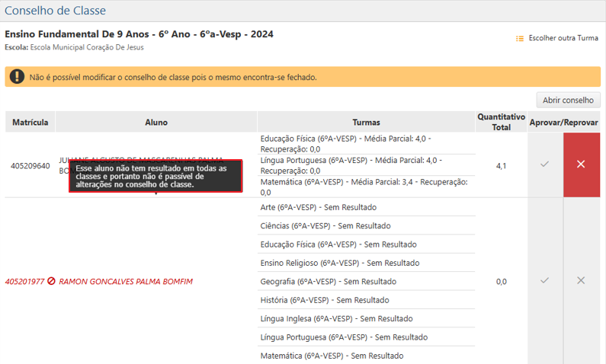Click school name Escola Municipal Coração De Jesus

(87, 47)
